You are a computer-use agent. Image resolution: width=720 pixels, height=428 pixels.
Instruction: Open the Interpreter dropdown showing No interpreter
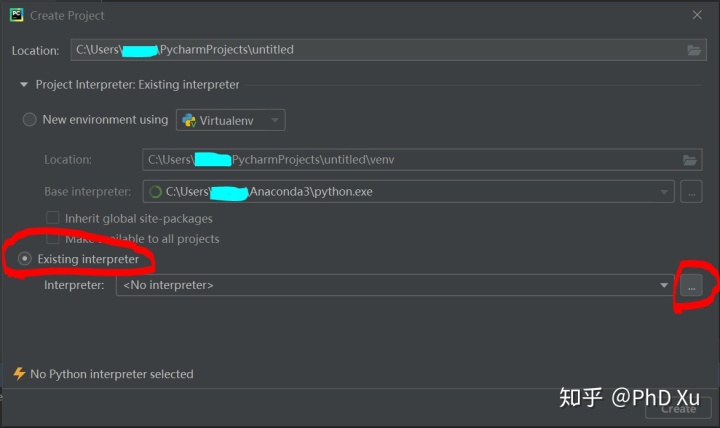click(x=395, y=285)
